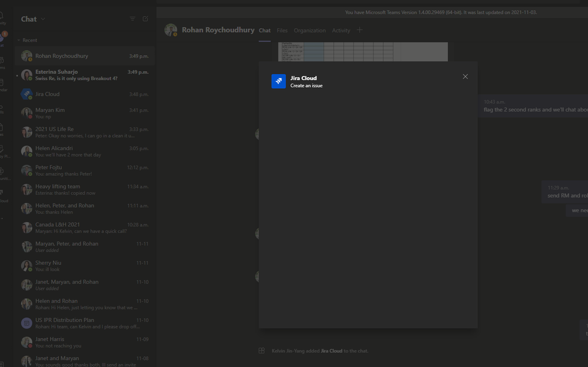588x367 pixels.
Task: Open the Heavy lifting team chat
Action: coord(85,190)
